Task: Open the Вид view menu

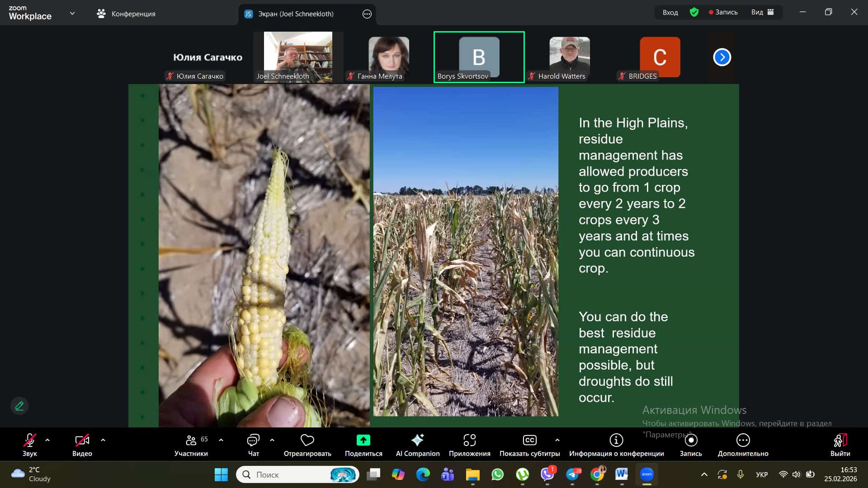Action: click(x=762, y=12)
